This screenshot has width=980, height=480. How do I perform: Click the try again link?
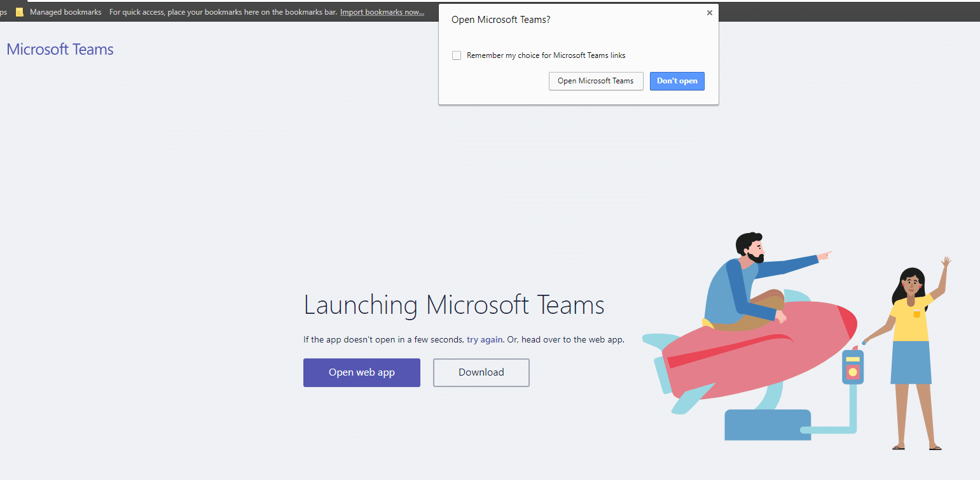pos(485,339)
